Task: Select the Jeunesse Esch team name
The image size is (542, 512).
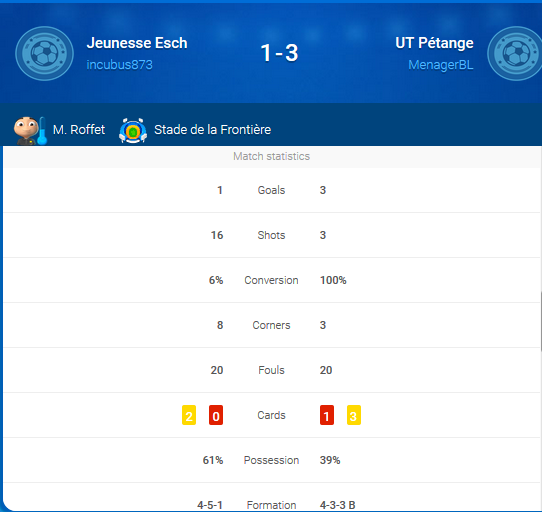Action: [x=137, y=43]
